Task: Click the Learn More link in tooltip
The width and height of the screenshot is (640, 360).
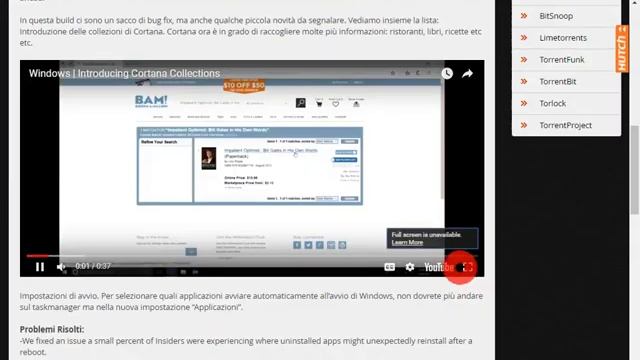Action: tap(407, 242)
